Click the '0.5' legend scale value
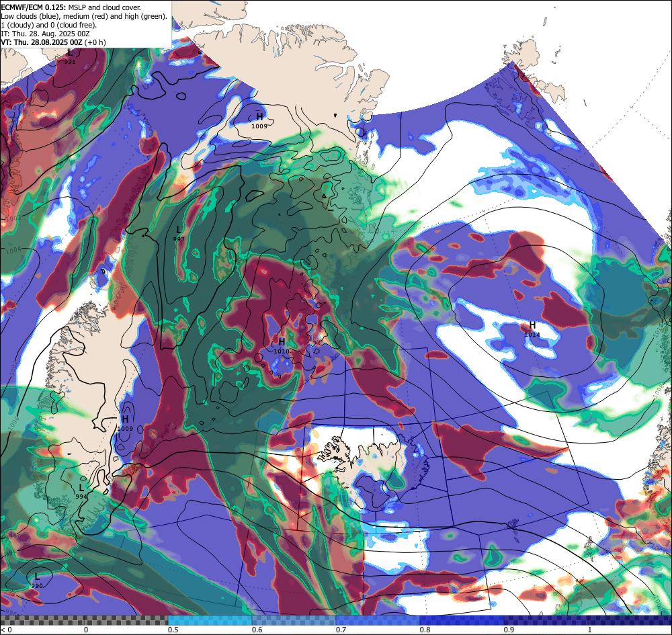Viewport: 672px width, 635px height. 173,630
